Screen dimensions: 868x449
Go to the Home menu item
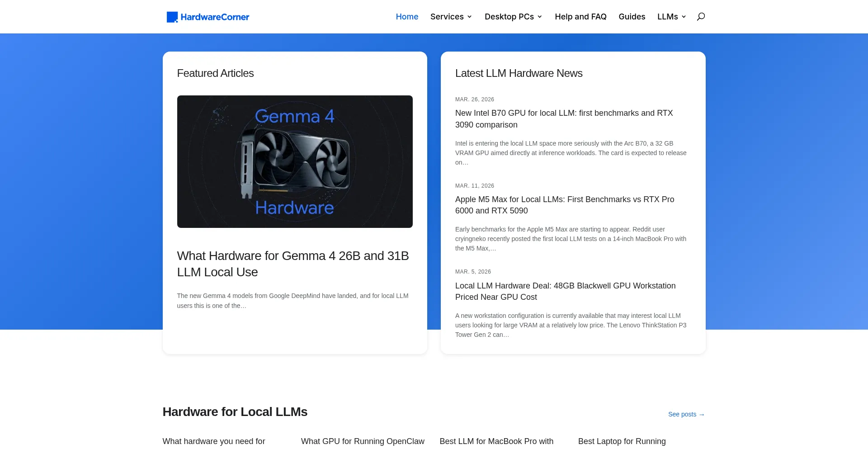click(x=407, y=17)
